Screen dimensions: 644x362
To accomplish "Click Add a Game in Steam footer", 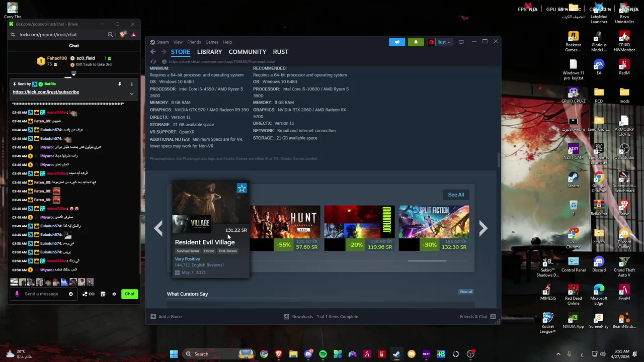I will [166, 317].
